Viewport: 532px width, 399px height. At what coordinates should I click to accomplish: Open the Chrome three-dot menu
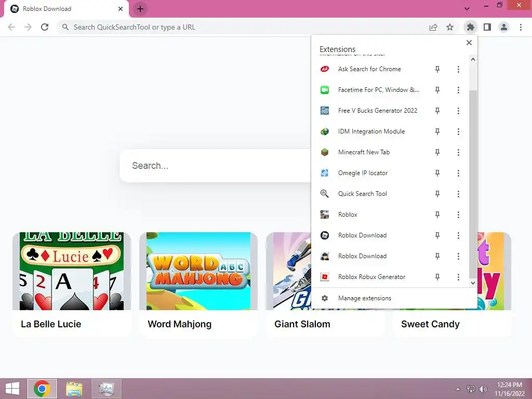tap(521, 27)
